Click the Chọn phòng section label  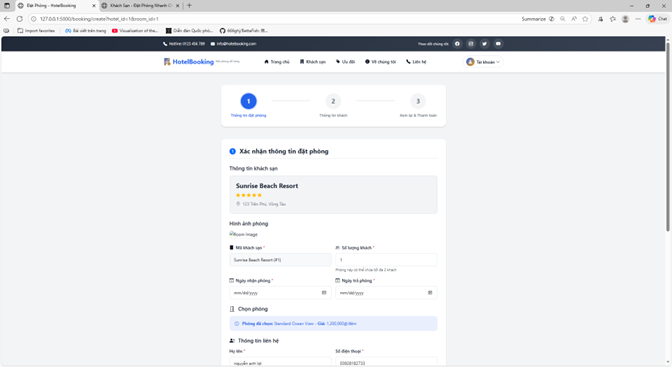(x=253, y=309)
